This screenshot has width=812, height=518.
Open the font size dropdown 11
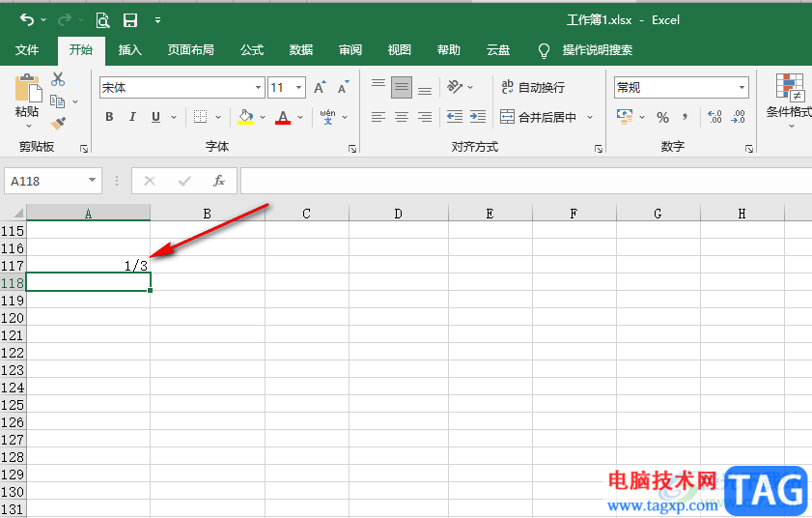click(298, 88)
